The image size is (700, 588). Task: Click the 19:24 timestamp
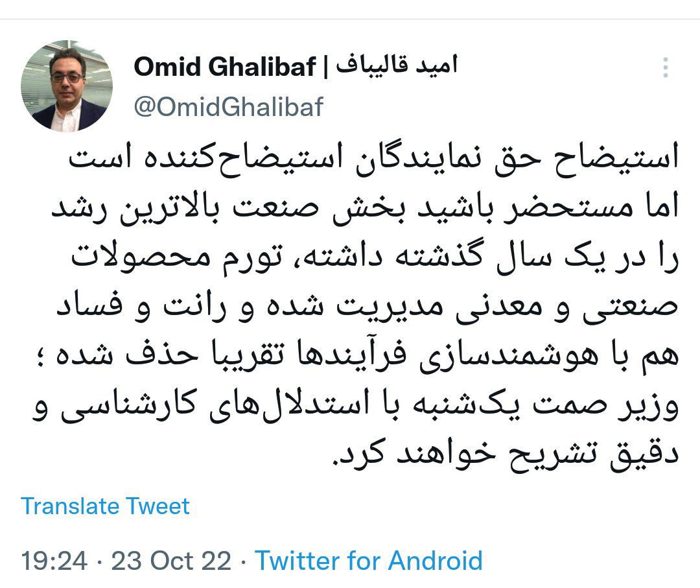[x=54, y=561]
